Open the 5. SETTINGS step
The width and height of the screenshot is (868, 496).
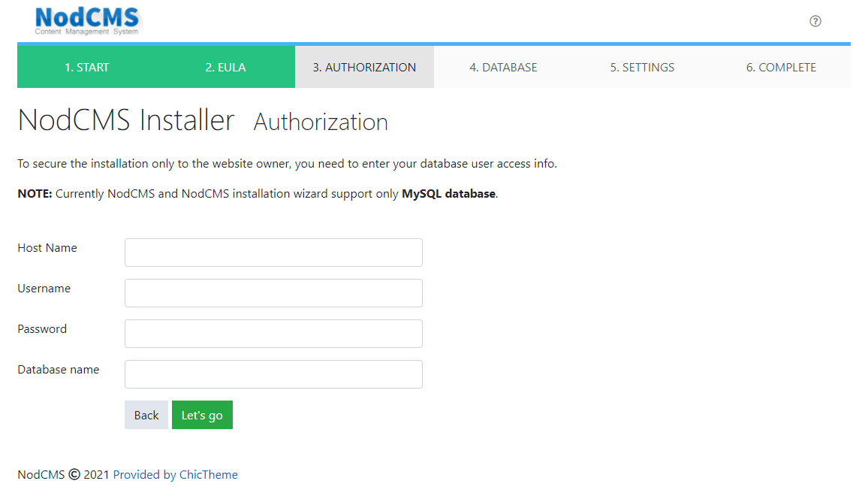pos(642,68)
